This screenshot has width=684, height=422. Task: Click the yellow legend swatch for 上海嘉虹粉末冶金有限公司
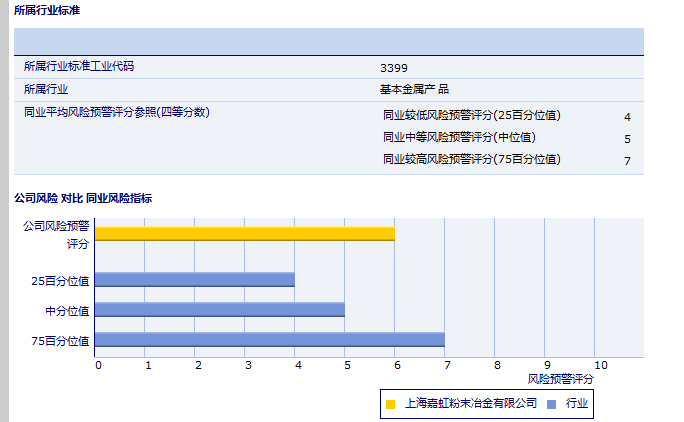point(390,404)
